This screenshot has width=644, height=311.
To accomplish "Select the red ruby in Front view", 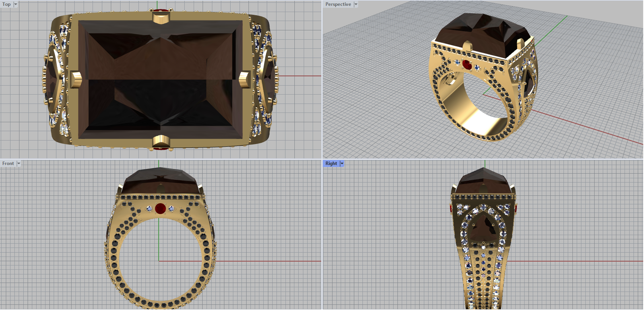I will [160, 208].
